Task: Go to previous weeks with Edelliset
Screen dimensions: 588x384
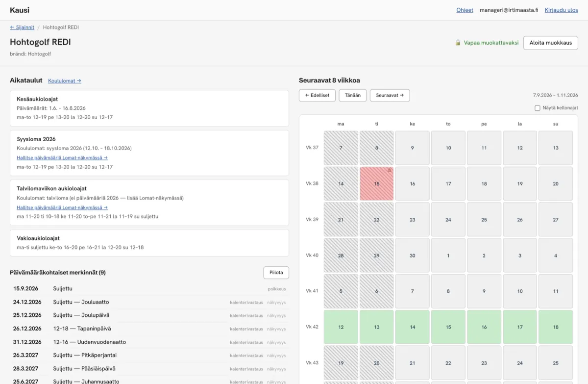Action: (x=318, y=95)
